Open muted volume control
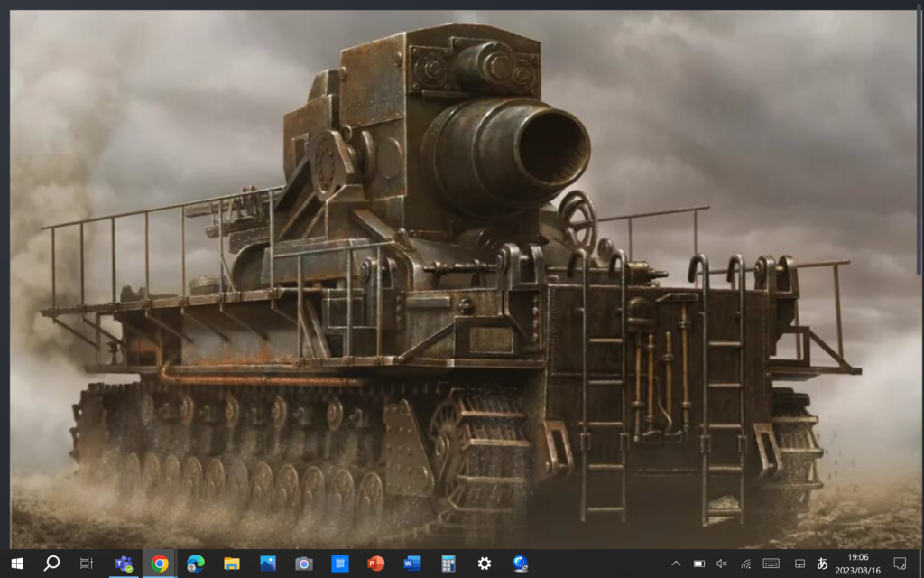 click(722, 564)
